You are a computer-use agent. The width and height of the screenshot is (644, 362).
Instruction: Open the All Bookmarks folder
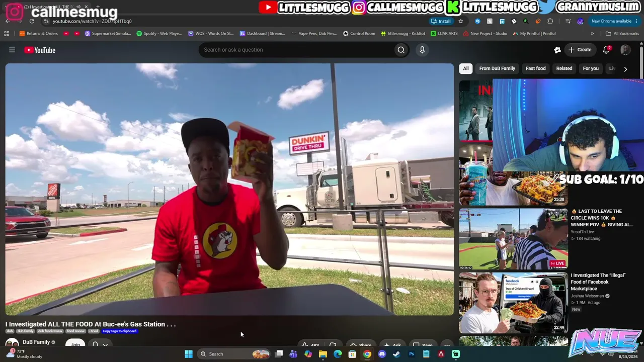(622, 33)
